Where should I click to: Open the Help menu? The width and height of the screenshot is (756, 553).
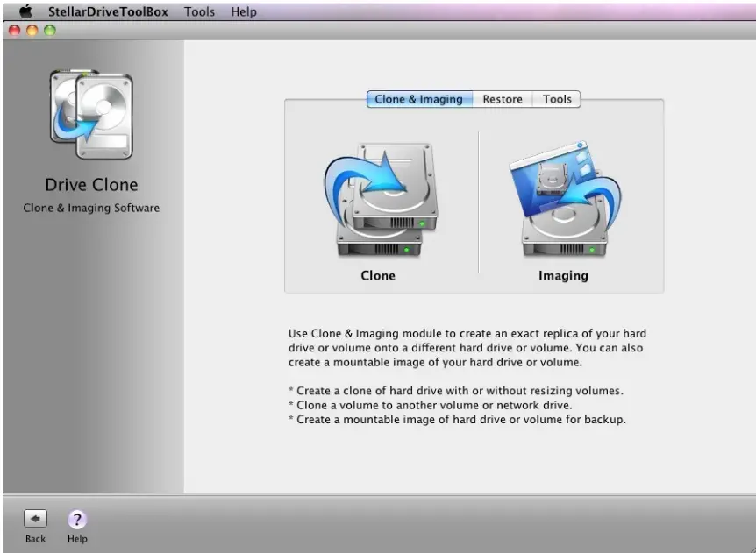243,11
